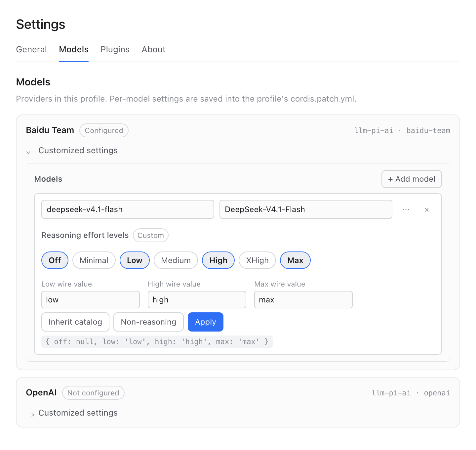Click the Add model button
The width and height of the screenshot is (476, 450).
(412, 179)
